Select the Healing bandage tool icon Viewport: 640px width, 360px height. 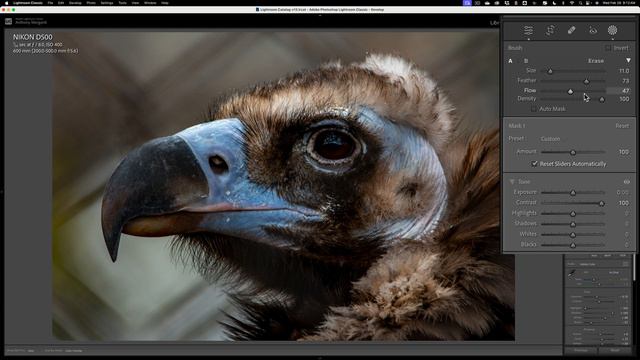571,30
